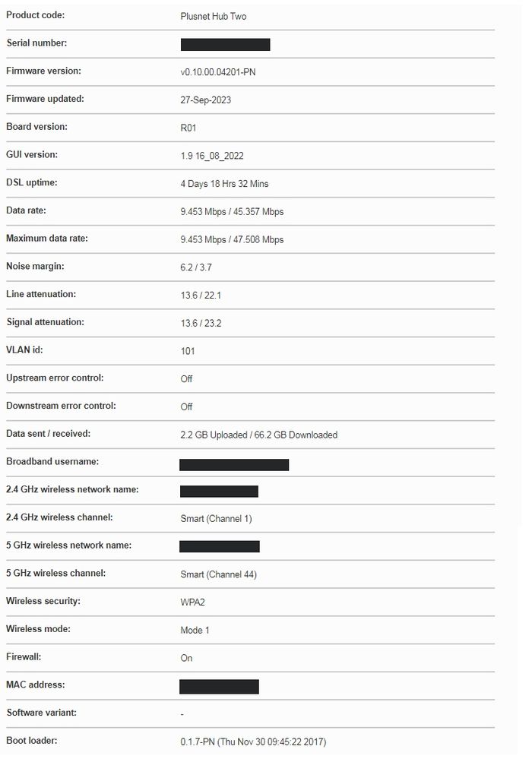Click the Maximum data rate value

point(232,239)
